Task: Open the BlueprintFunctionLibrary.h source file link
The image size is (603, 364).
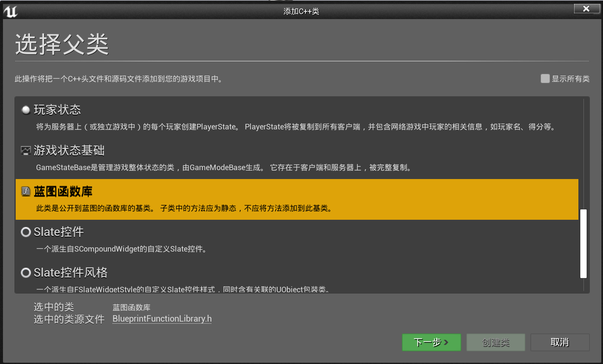Action: 162,319
